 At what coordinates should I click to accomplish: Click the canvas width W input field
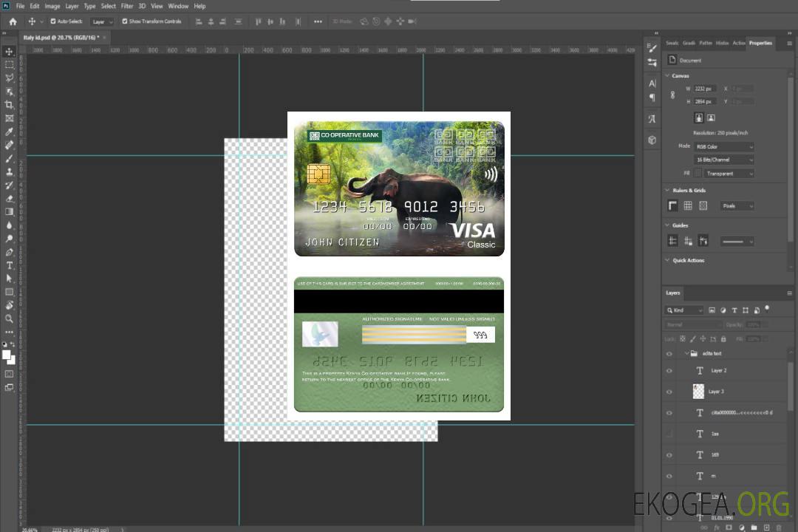(705, 89)
